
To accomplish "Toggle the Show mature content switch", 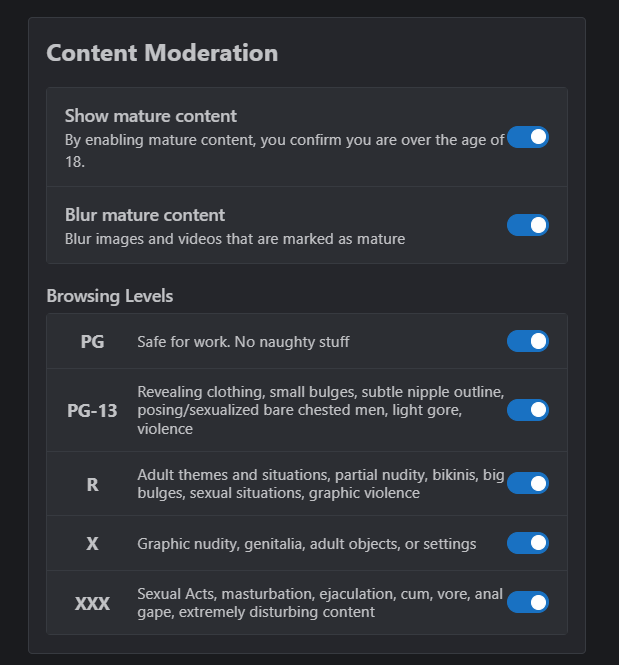I will tap(527, 137).
